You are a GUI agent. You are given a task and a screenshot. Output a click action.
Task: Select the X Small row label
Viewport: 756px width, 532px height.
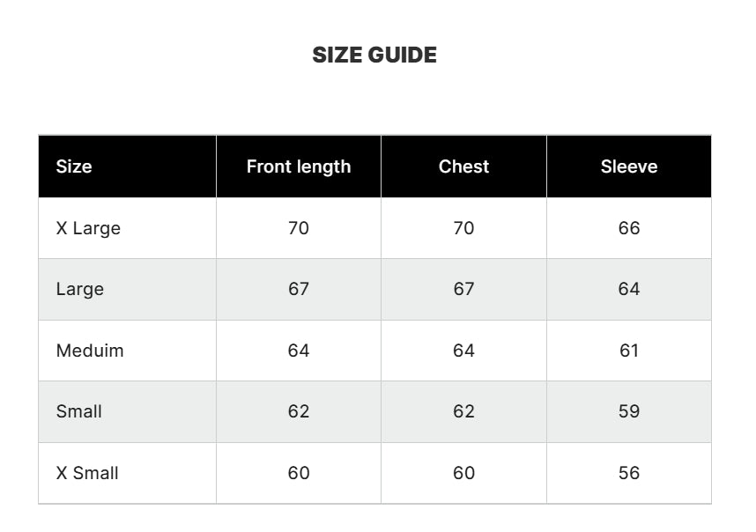[87, 473]
